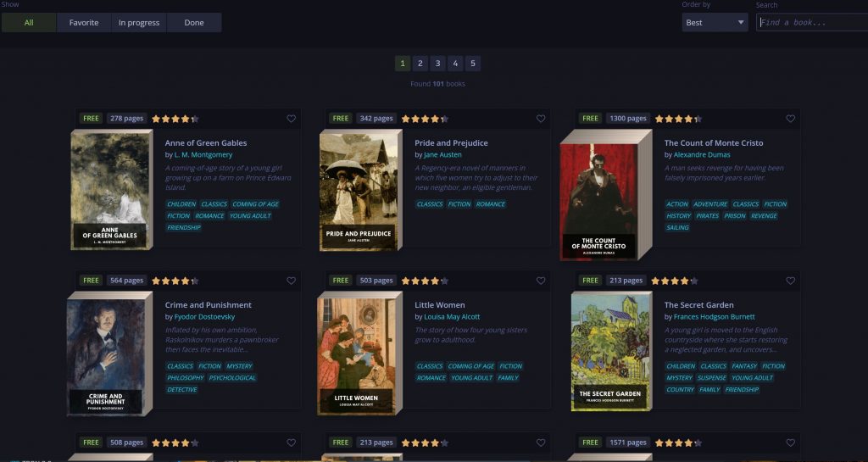Open Anne of Green Gables title link

click(x=206, y=142)
